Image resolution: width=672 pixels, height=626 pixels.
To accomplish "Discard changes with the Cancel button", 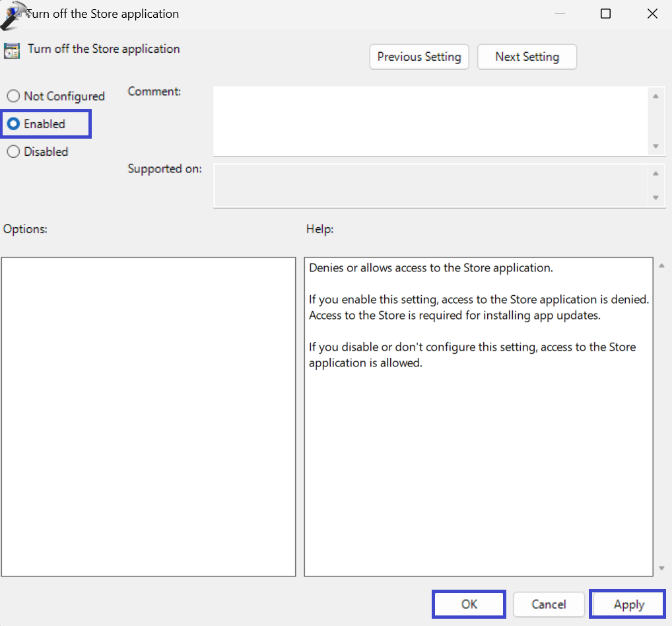I will pyautogui.click(x=549, y=604).
